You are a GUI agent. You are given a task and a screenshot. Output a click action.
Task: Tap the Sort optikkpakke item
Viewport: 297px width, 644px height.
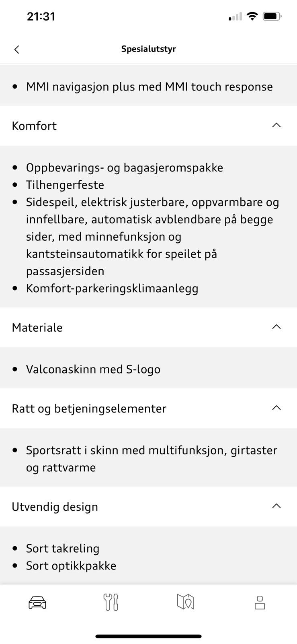(71, 566)
